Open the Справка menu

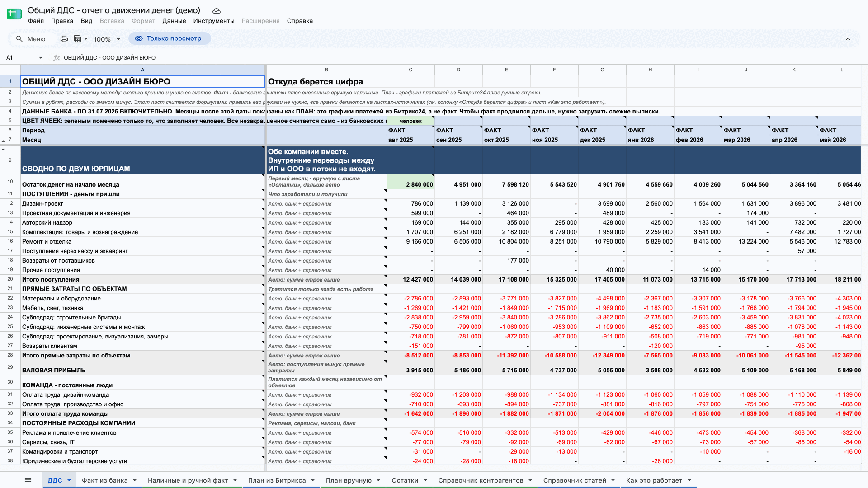pyautogui.click(x=300, y=21)
